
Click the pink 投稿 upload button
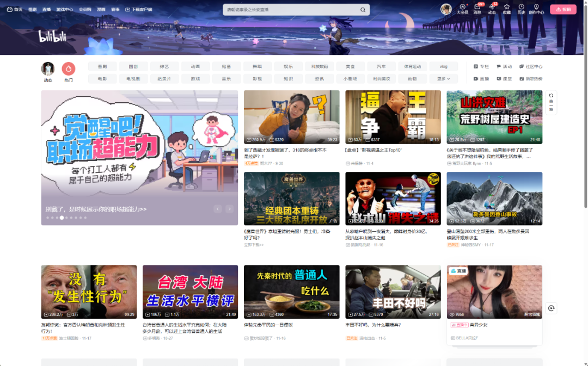[x=563, y=9]
